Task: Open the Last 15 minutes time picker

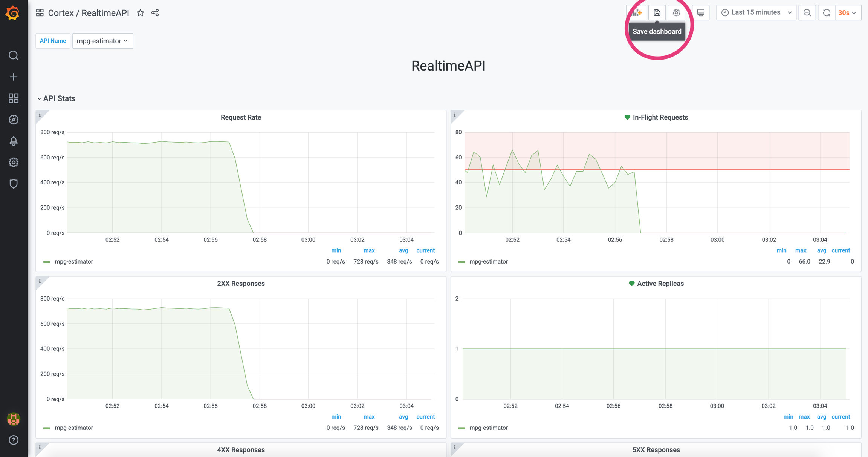Action: (756, 13)
